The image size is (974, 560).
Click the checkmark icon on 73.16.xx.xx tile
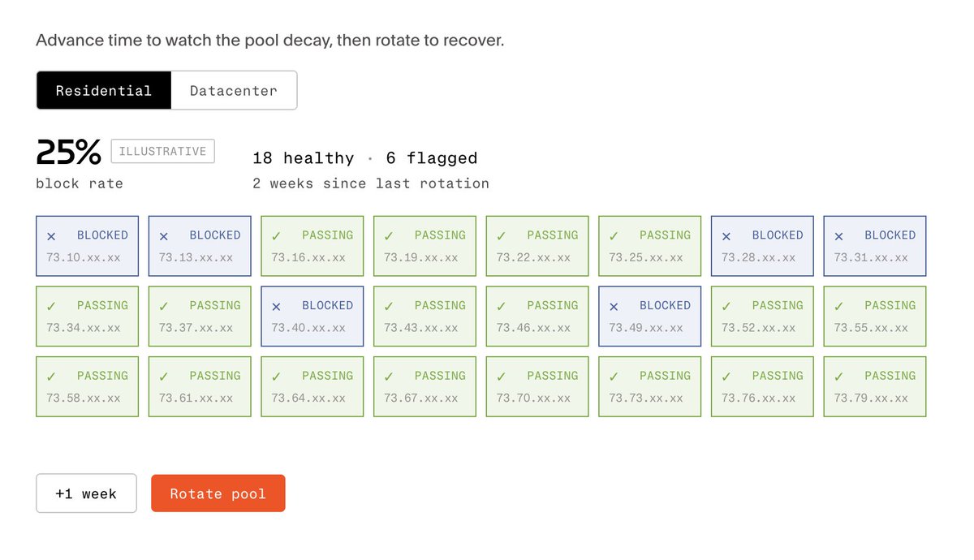276,236
